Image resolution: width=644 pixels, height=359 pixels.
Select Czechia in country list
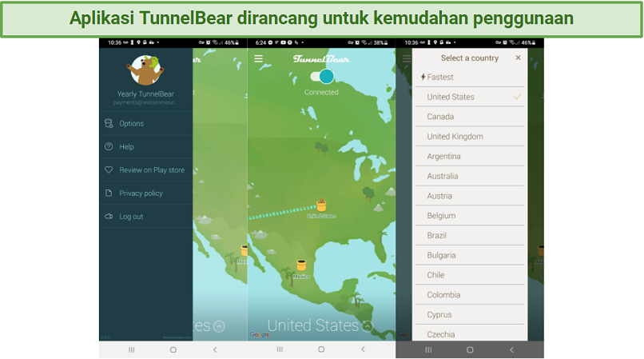click(x=470, y=333)
